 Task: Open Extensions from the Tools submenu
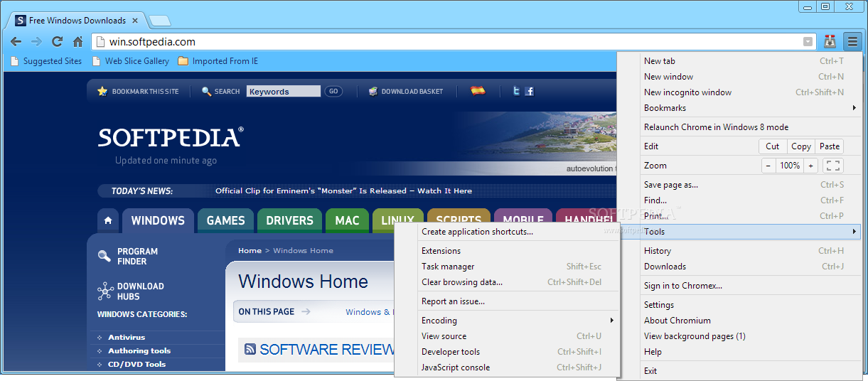pyautogui.click(x=507, y=251)
